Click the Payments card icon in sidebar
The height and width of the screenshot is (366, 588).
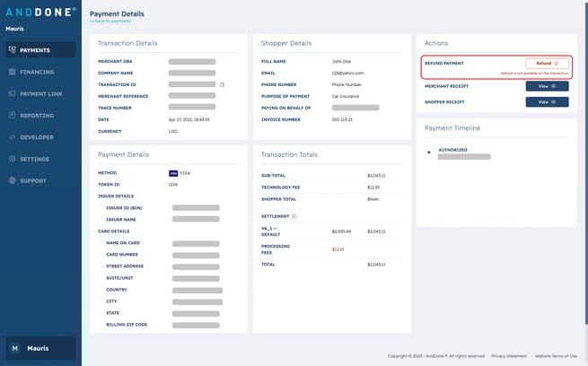pos(13,50)
